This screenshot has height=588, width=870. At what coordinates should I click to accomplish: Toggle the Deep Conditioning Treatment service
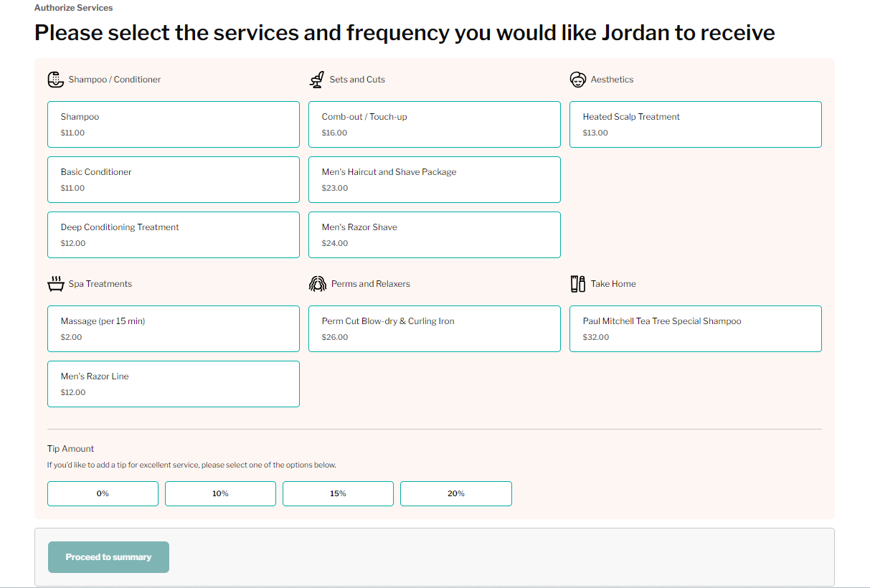coord(174,235)
